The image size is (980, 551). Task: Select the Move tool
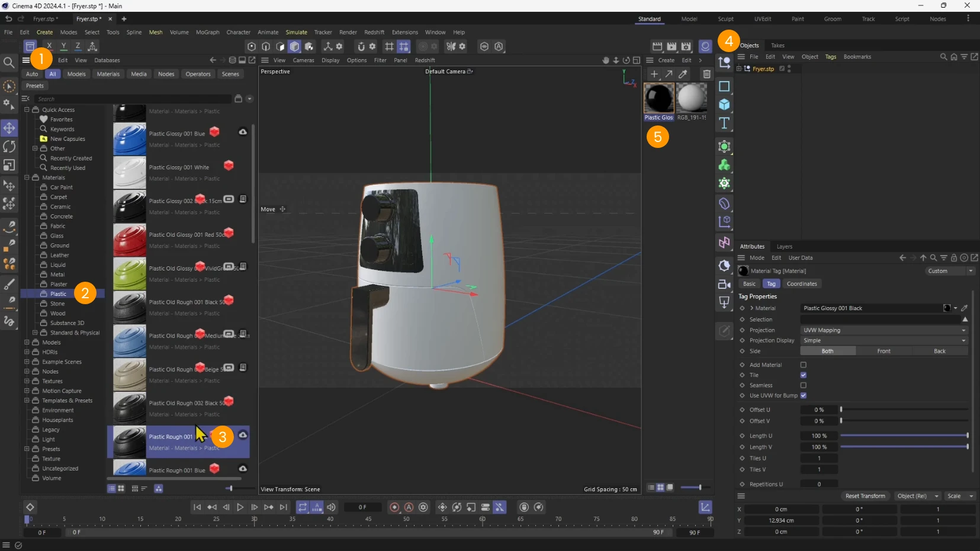9,127
